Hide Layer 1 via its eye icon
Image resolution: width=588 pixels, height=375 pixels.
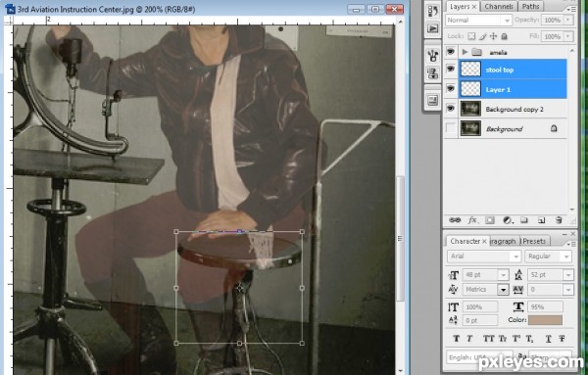point(451,89)
